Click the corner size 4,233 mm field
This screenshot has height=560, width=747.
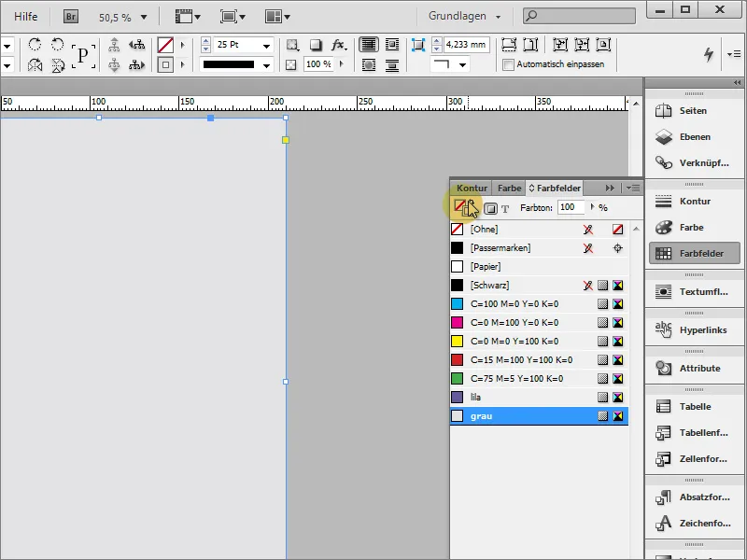(466, 45)
